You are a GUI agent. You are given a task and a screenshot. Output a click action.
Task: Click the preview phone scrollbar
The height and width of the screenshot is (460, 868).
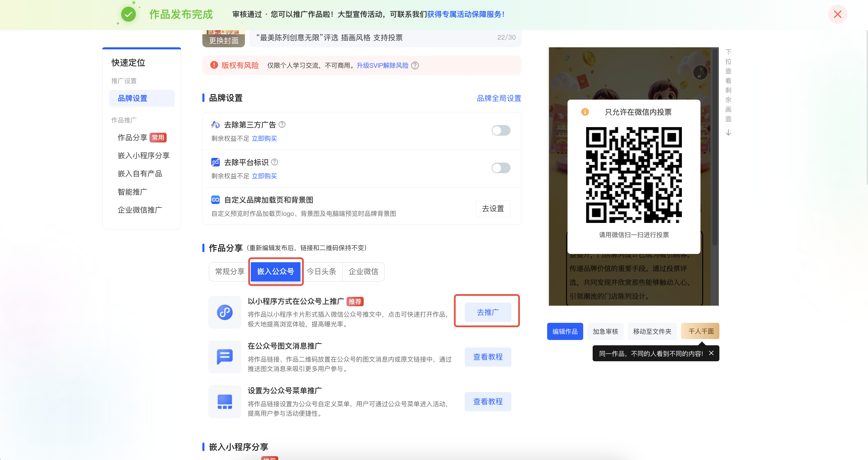(715, 148)
